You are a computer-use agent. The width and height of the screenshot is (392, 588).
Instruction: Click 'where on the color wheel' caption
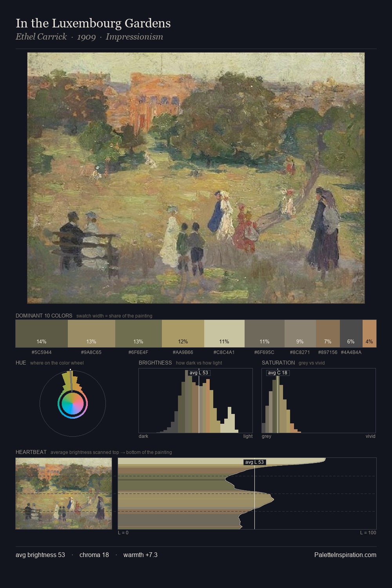(x=57, y=363)
